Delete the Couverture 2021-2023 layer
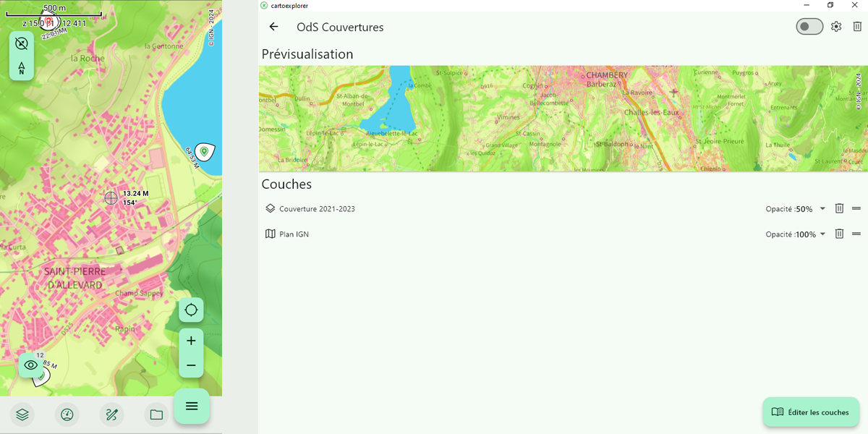The image size is (868, 434). tap(839, 209)
